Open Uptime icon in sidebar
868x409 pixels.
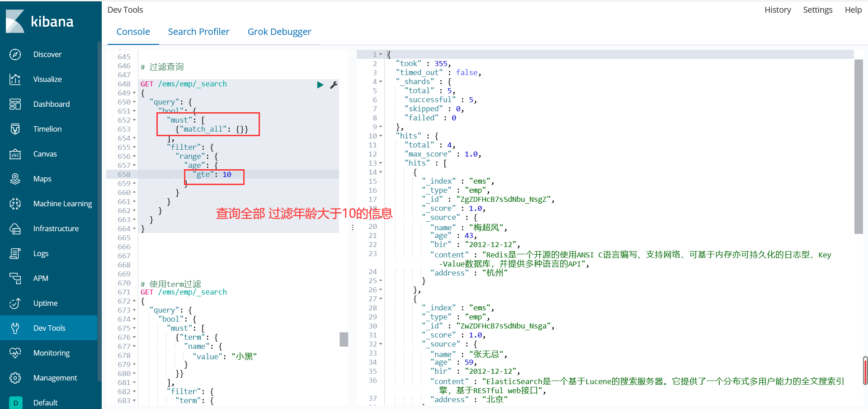(x=15, y=303)
